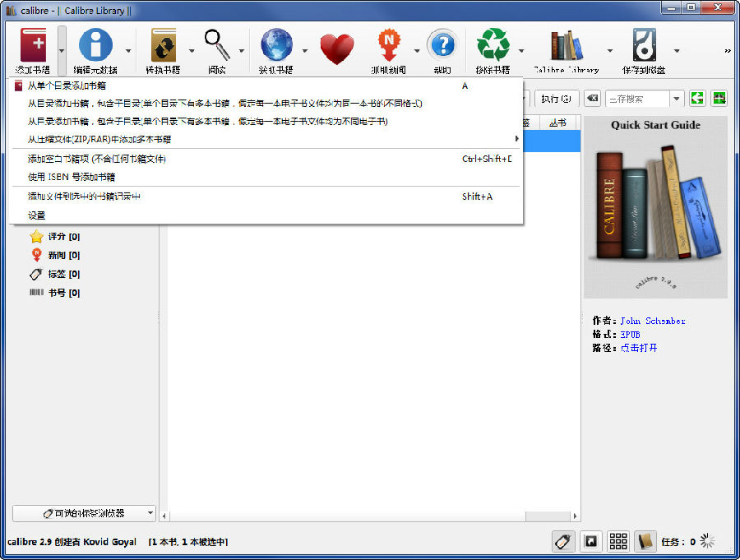Click the red heart donate icon
The height and width of the screenshot is (560, 740).
tap(337, 49)
